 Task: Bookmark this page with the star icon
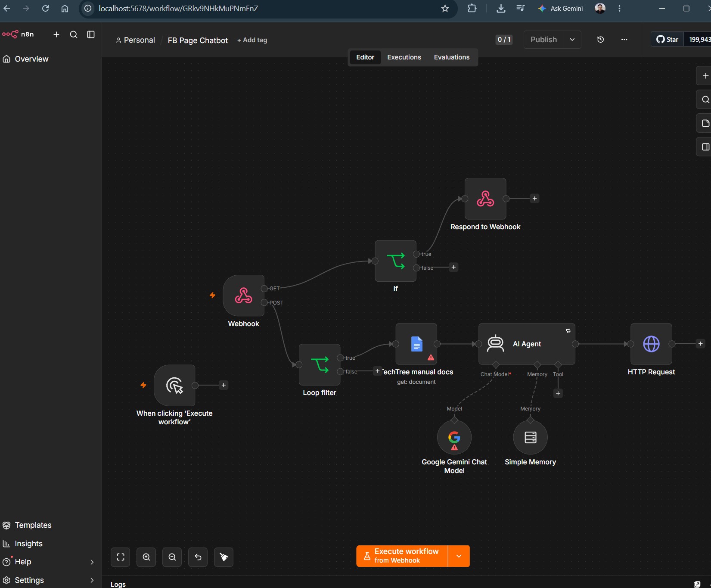445,8
